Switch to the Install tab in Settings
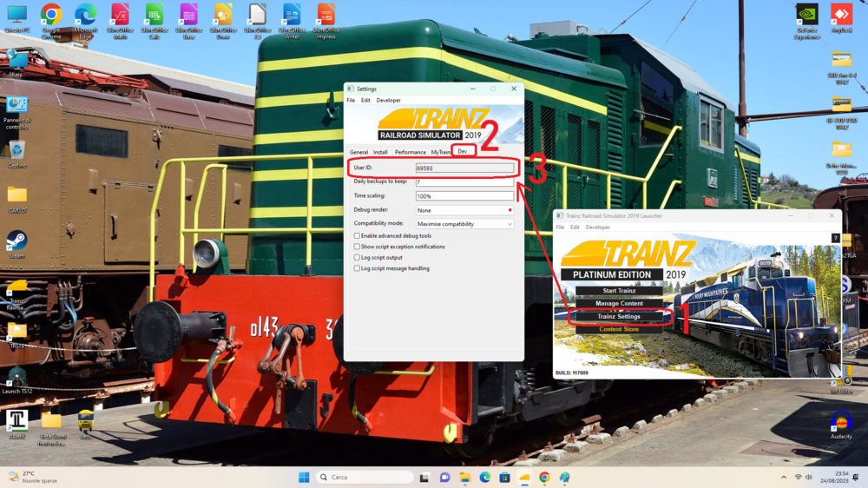This screenshot has height=488, width=868. [380, 152]
